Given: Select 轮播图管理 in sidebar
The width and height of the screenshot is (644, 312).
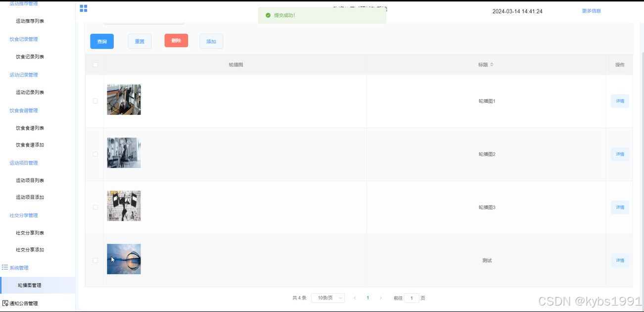Looking at the screenshot, I should pyautogui.click(x=38, y=285).
